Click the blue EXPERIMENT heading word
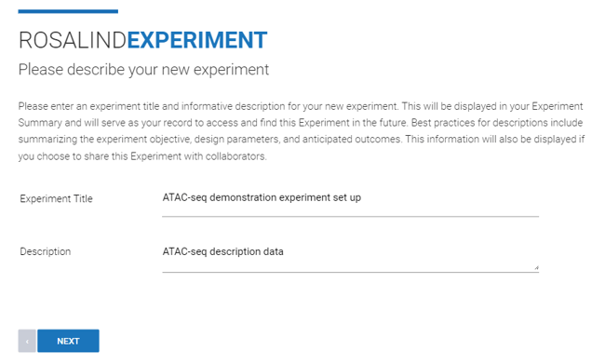The width and height of the screenshot is (605, 364). point(197,40)
